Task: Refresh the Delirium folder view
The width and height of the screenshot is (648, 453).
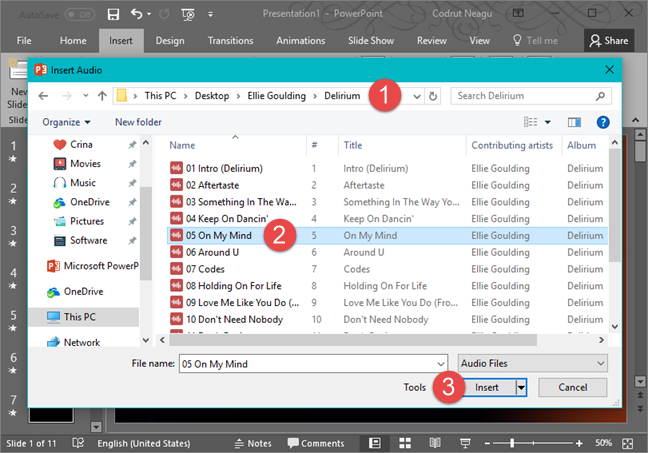Action: [x=433, y=96]
